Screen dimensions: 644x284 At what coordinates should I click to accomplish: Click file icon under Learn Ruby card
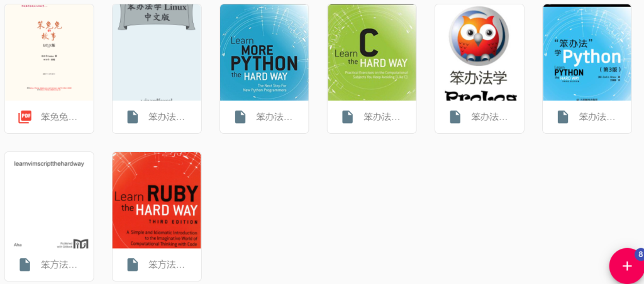(x=132, y=265)
